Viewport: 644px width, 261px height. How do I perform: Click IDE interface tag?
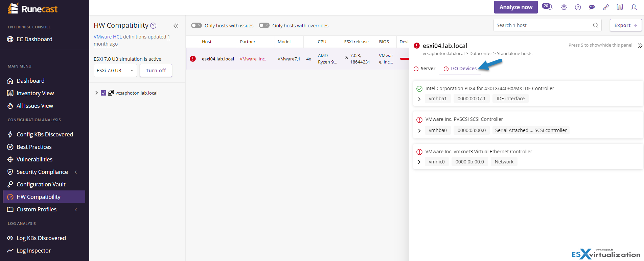[510, 99]
